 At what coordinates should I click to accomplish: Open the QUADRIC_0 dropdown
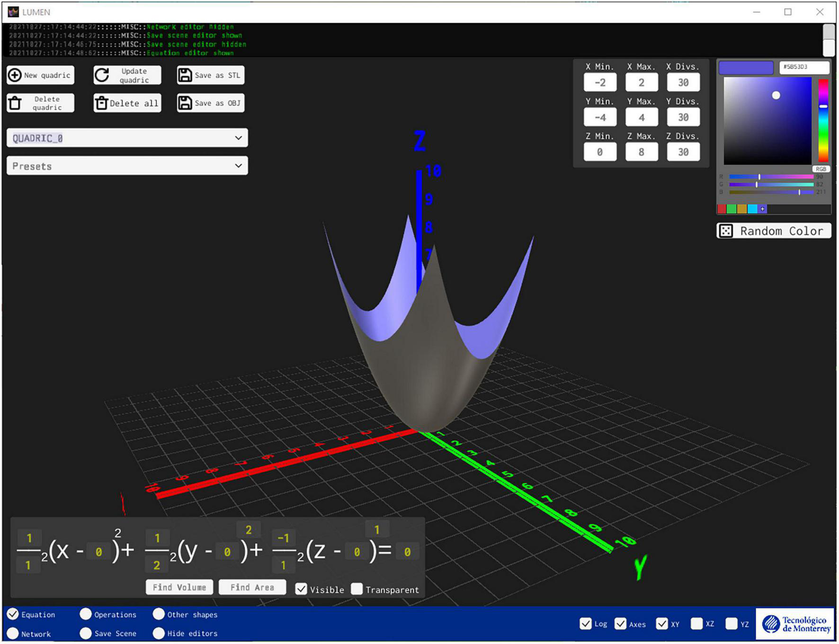126,138
